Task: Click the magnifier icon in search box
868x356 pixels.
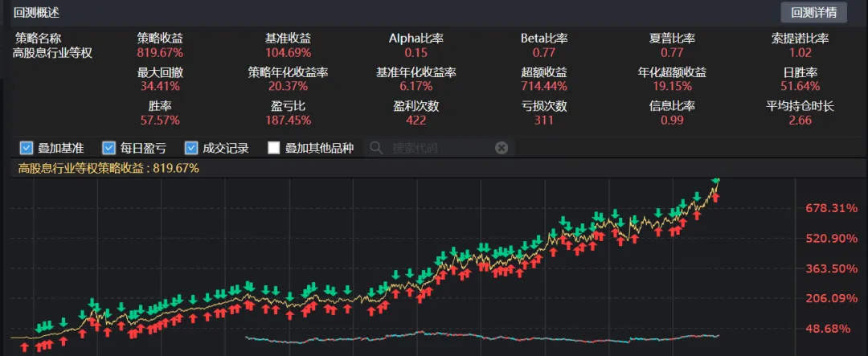Action: point(376,148)
